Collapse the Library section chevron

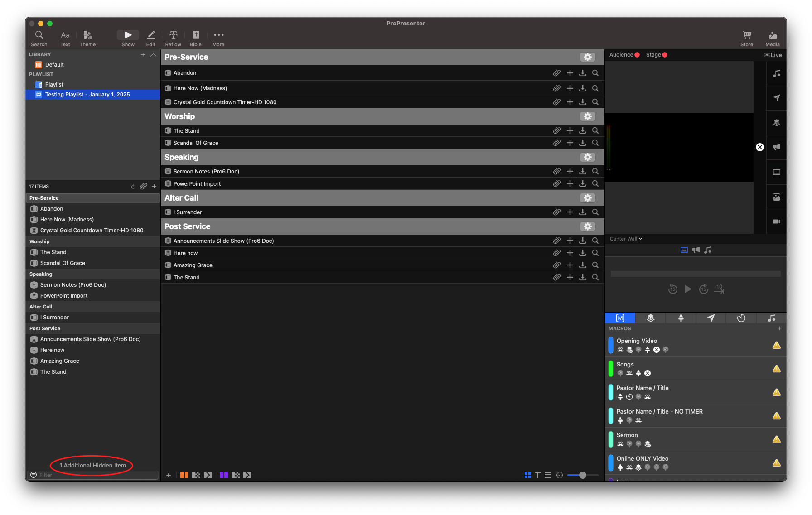(154, 55)
